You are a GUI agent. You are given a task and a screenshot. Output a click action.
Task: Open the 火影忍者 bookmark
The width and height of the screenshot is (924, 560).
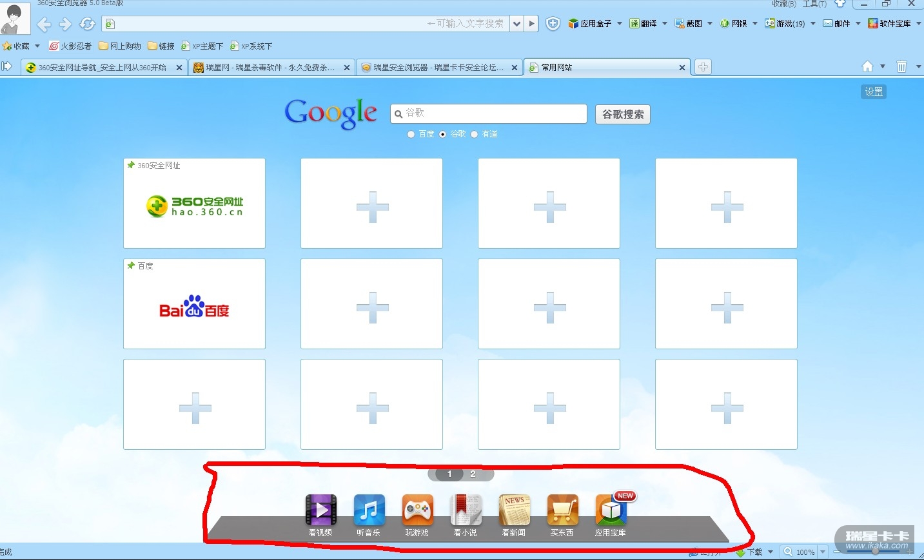tap(70, 46)
